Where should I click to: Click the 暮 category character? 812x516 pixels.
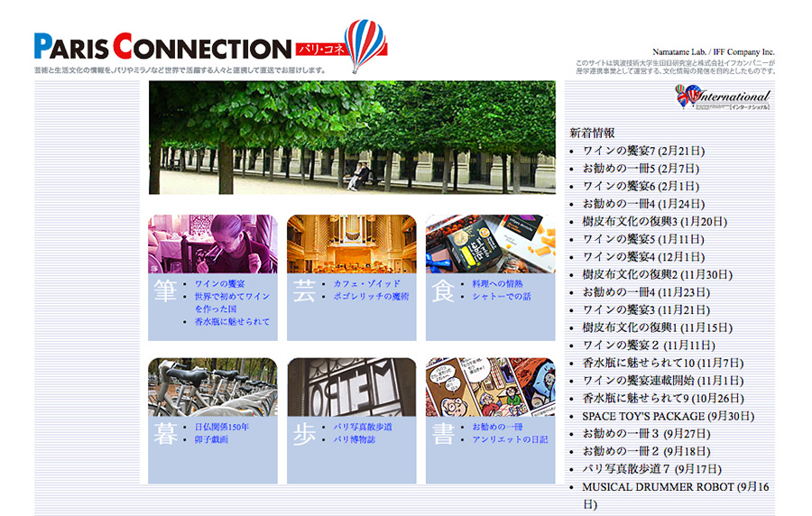coord(165,434)
